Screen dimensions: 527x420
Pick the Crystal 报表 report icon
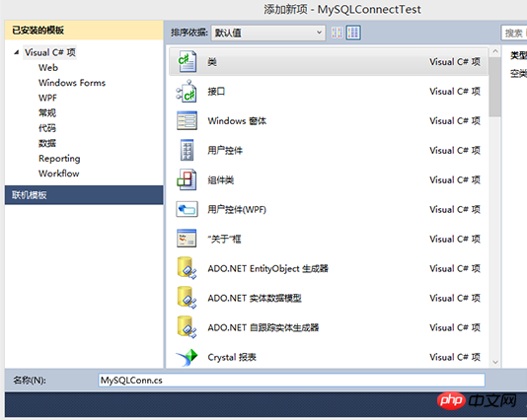pos(187,357)
